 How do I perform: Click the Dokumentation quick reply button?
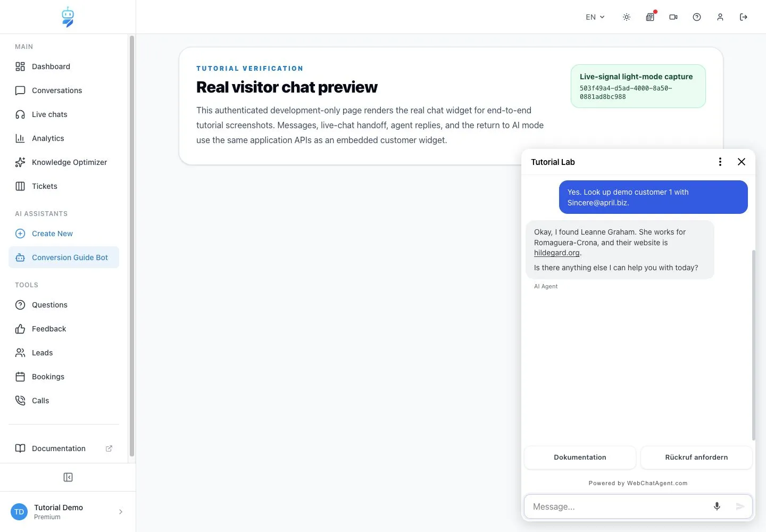click(580, 458)
